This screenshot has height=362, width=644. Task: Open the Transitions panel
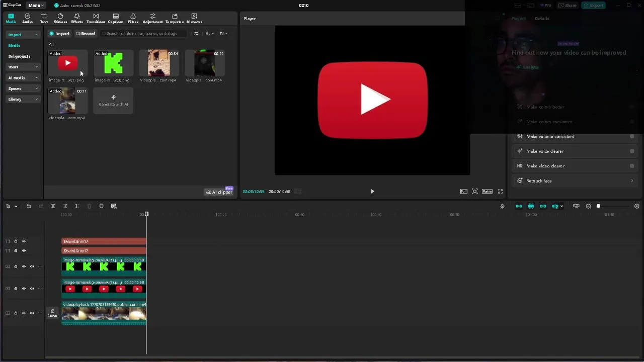[x=96, y=18]
